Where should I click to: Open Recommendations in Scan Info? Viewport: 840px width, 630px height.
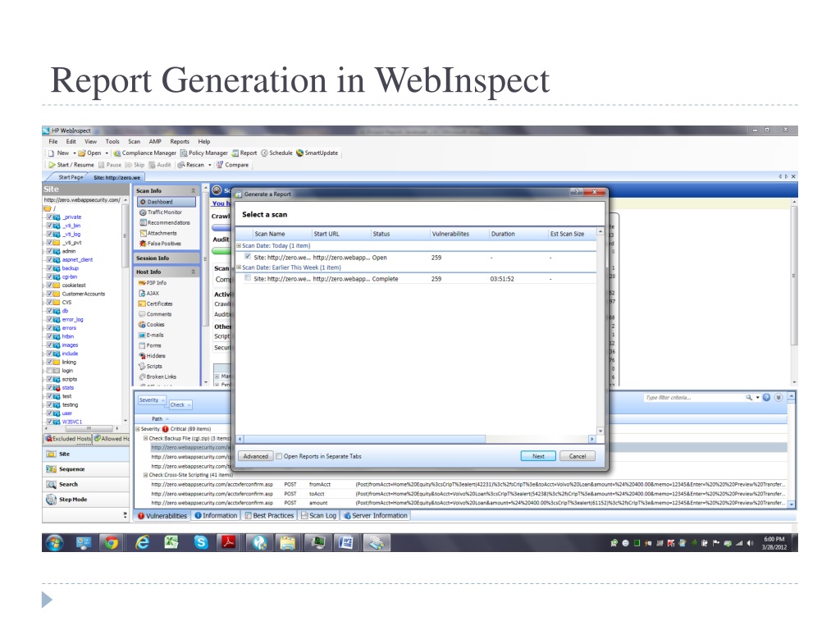(164, 222)
